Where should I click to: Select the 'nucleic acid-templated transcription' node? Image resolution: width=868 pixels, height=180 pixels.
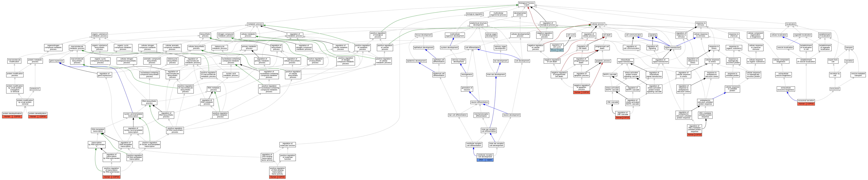pyautogui.click(x=133, y=115)
